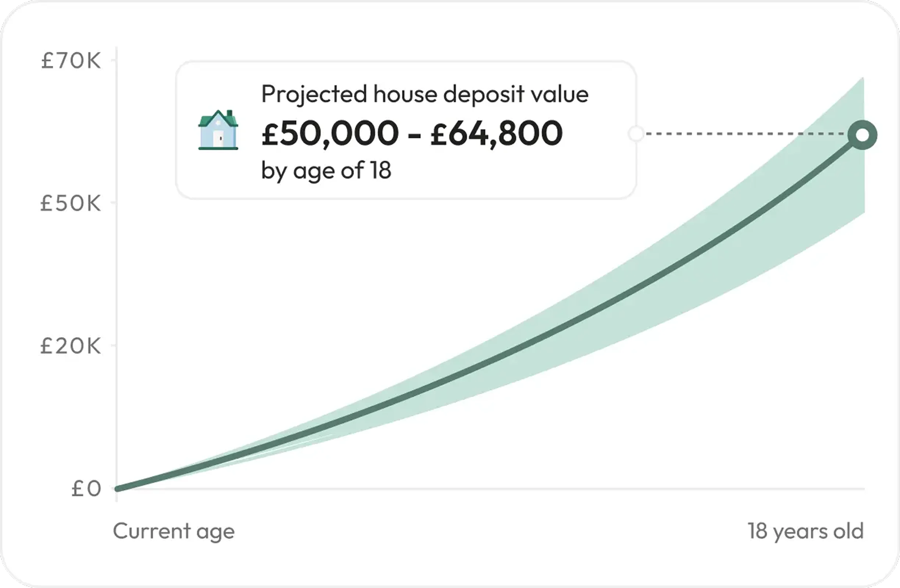Click the £70K y-axis label
Image resolution: width=900 pixels, height=588 pixels.
(x=71, y=61)
